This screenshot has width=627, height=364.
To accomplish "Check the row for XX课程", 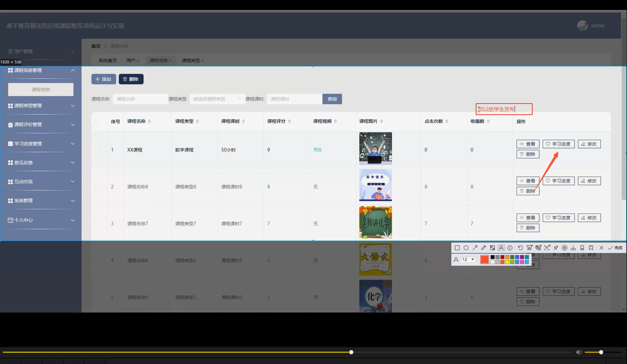I will coord(97,150).
